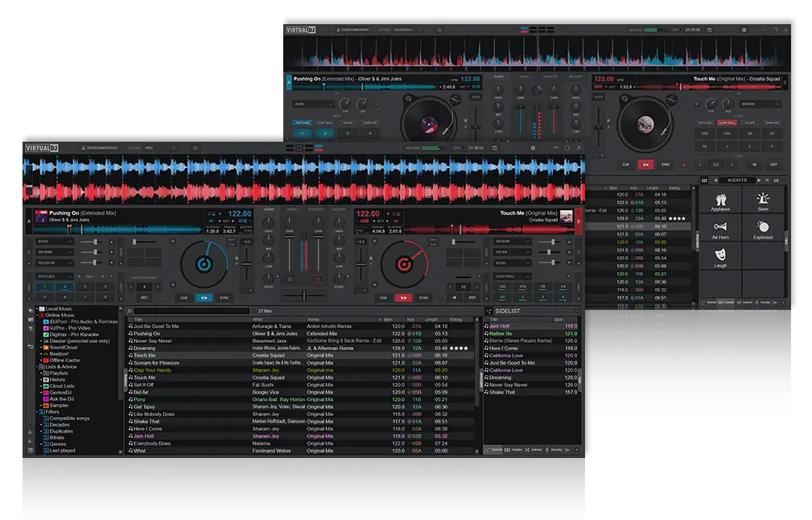Viewport: 812px width, 520px height.
Task: Click the iDJPool service icon
Action: (46, 322)
